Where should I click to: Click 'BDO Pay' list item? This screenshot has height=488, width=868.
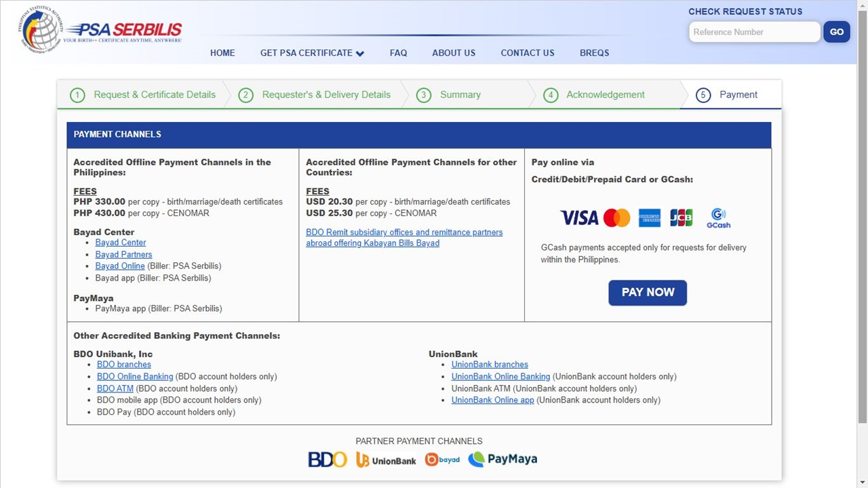pyautogui.click(x=166, y=412)
